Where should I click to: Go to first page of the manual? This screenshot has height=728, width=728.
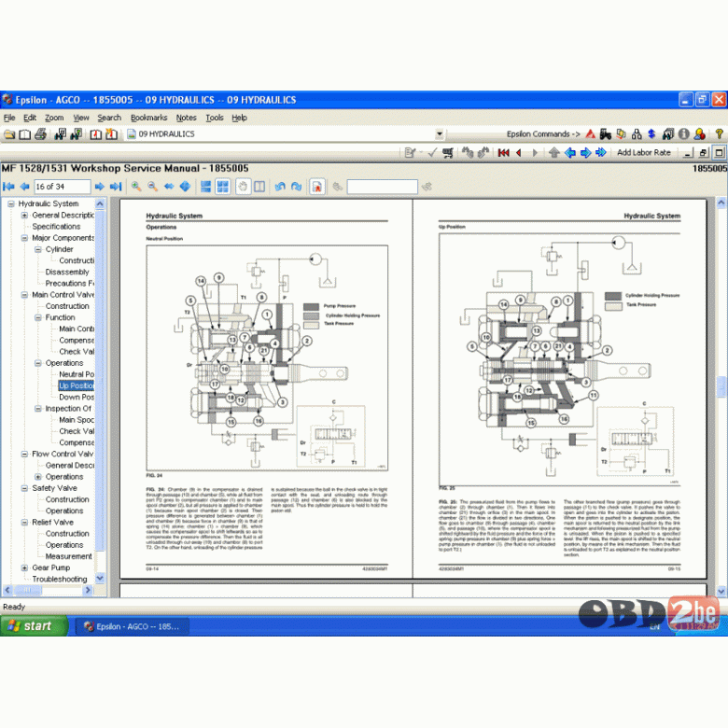[x=8, y=187]
